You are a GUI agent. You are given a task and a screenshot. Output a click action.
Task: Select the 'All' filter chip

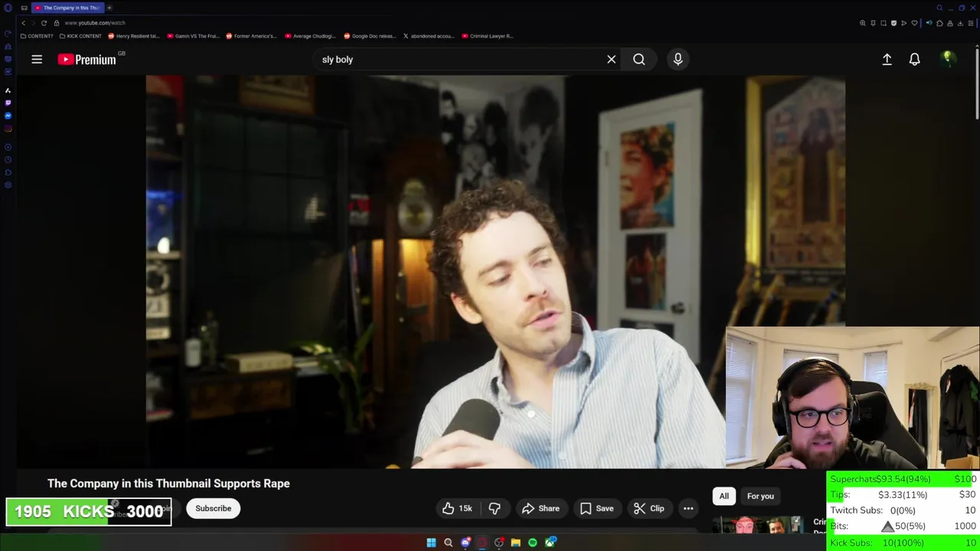(724, 496)
